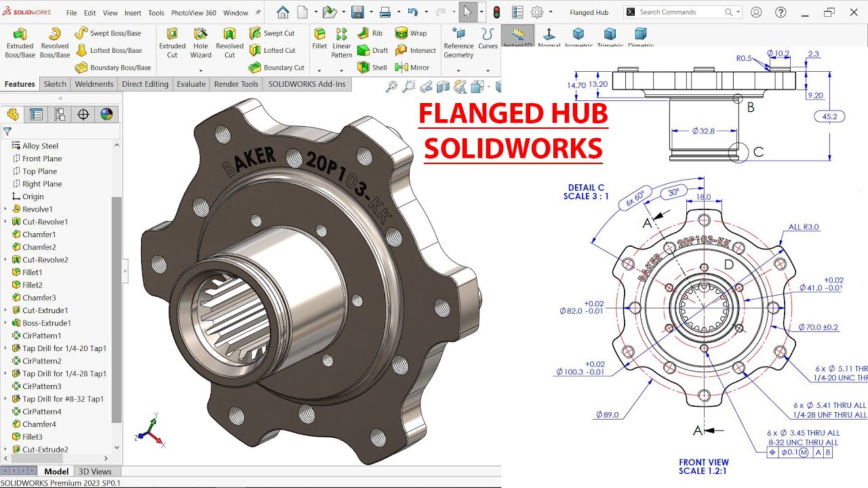Open the Insert menu

(x=133, y=13)
